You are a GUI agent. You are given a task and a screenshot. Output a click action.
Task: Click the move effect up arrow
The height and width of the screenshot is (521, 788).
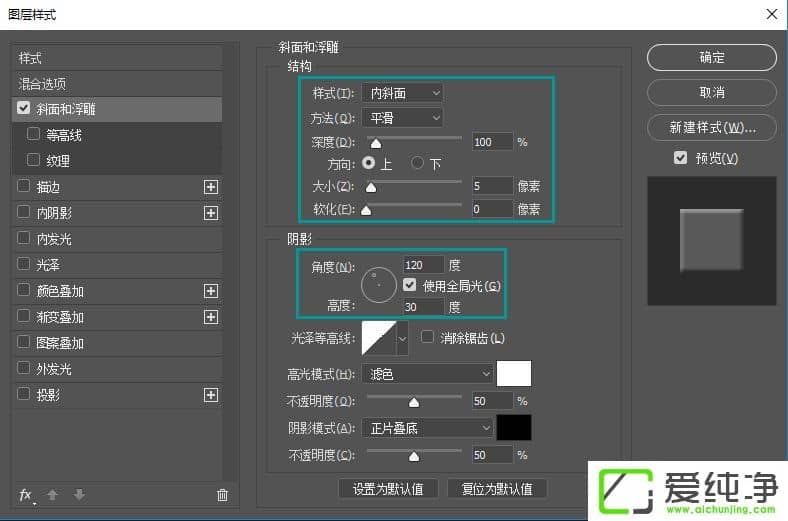54,495
